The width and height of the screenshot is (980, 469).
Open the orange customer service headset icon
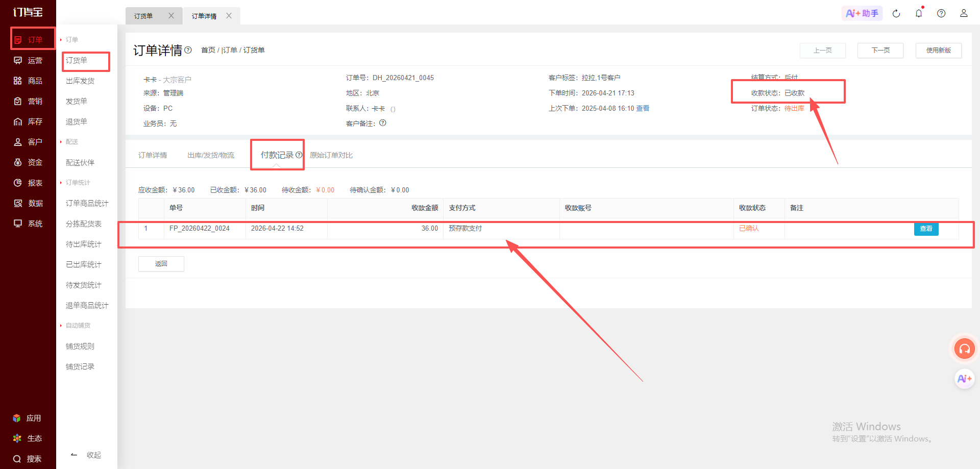click(x=965, y=349)
